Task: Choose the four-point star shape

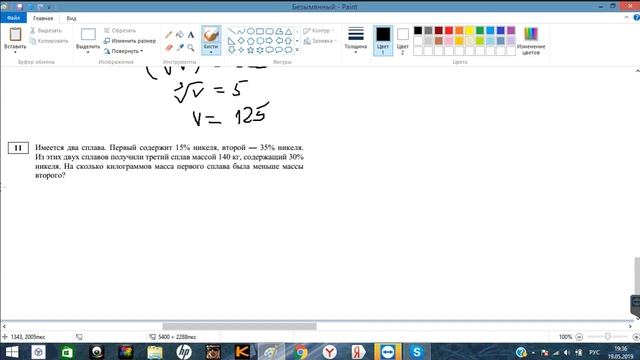Action: [x=241, y=50]
